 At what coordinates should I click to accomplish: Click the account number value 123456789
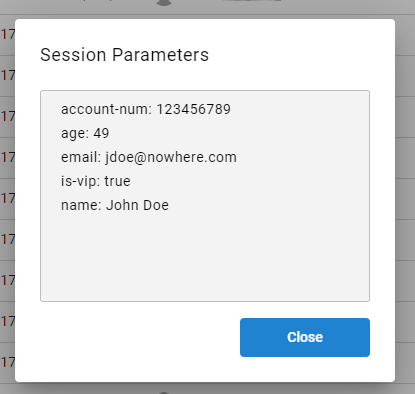tap(194, 109)
